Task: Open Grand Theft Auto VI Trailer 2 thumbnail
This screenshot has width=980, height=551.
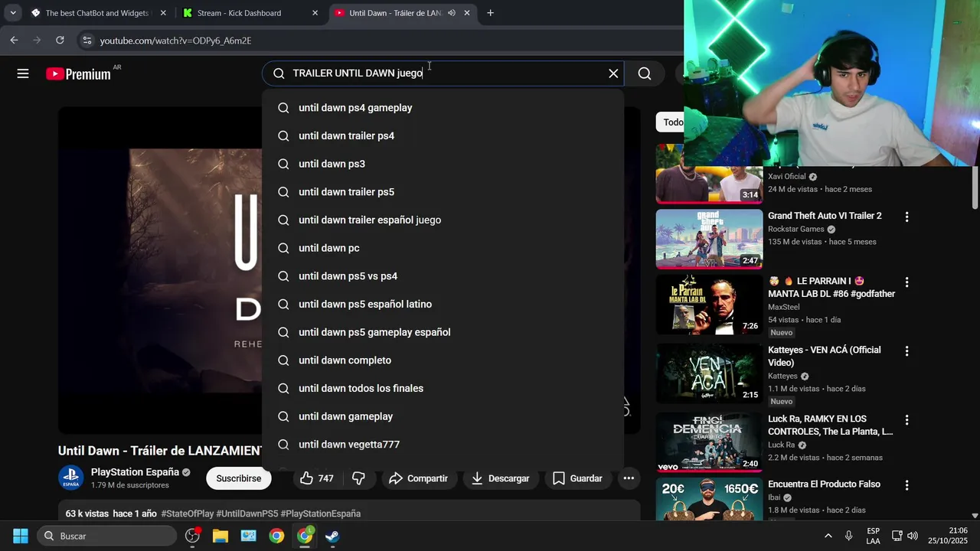Action: (x=709, y=239)
